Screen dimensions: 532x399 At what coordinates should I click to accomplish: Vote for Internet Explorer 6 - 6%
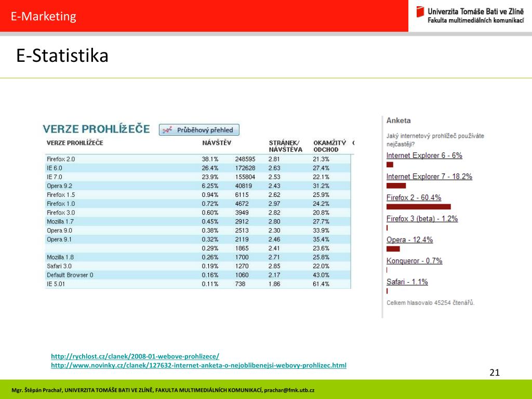424,155
